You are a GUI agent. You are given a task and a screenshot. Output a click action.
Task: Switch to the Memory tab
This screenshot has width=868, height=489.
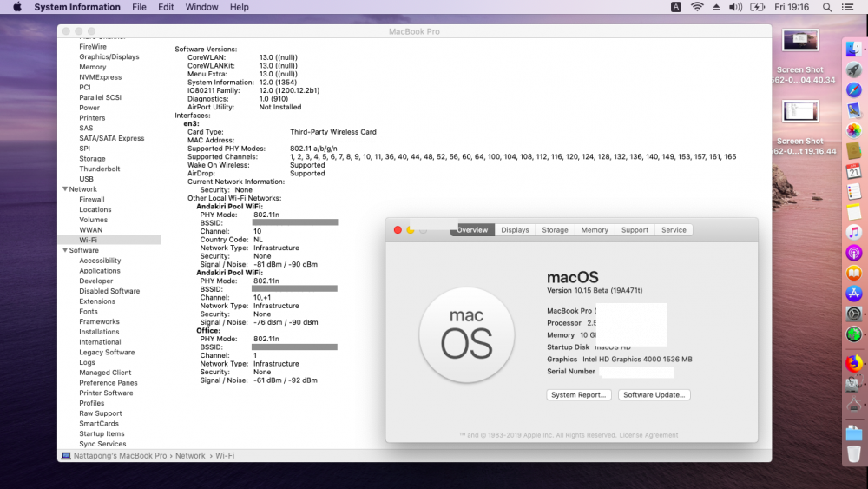[x=595, y=230]
